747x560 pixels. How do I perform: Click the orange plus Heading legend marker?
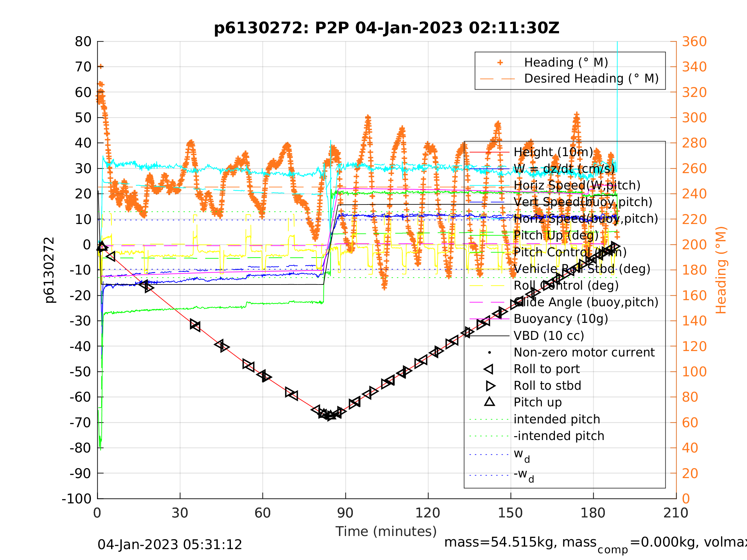pos(500,62)
